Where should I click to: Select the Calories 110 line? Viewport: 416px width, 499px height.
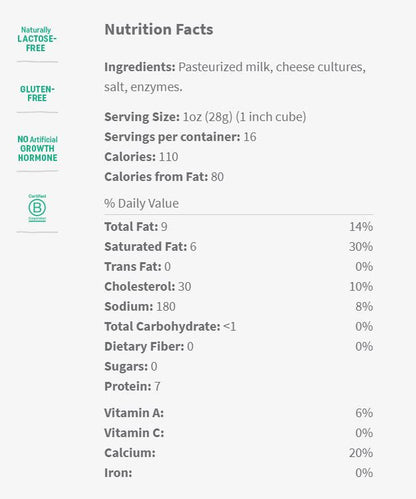pos(141,157)
